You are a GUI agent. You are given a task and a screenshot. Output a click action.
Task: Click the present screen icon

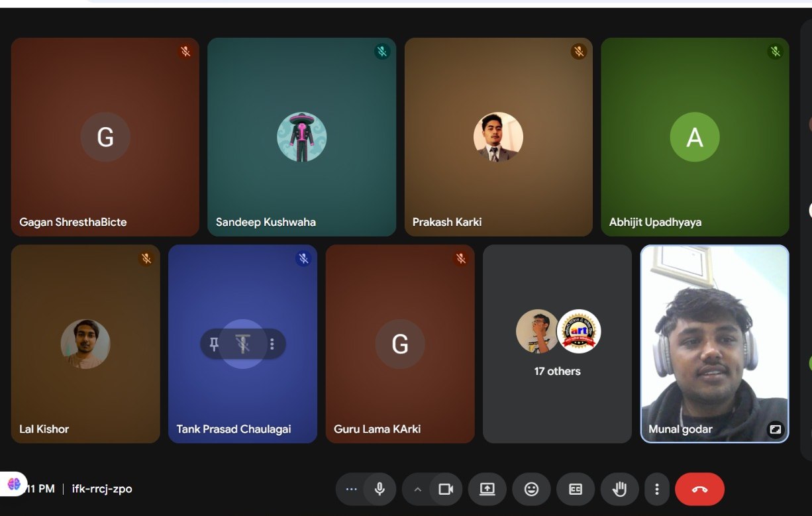click(x=487, y=490)
